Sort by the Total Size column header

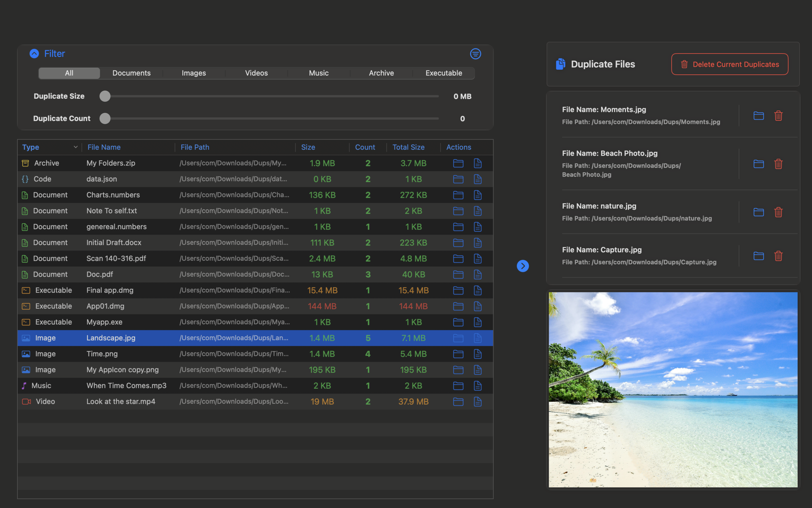tap(408, 147)
